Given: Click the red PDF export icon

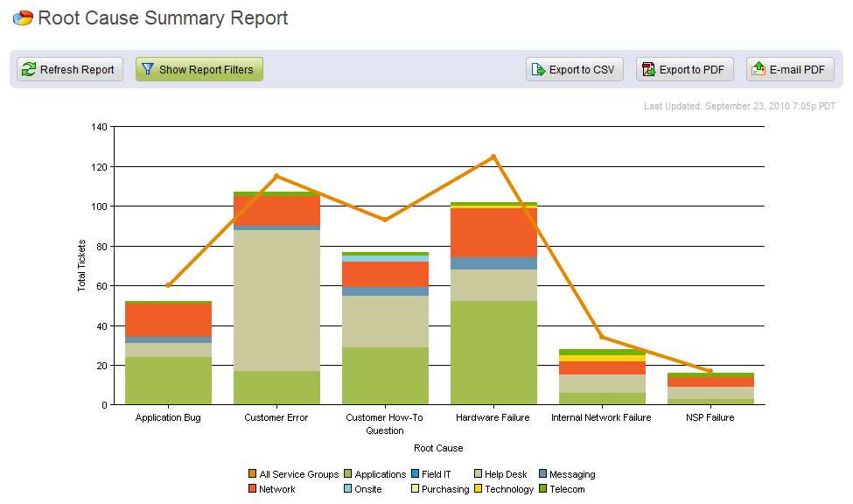Looking at the screenshot, I should [x=648, y=69].
